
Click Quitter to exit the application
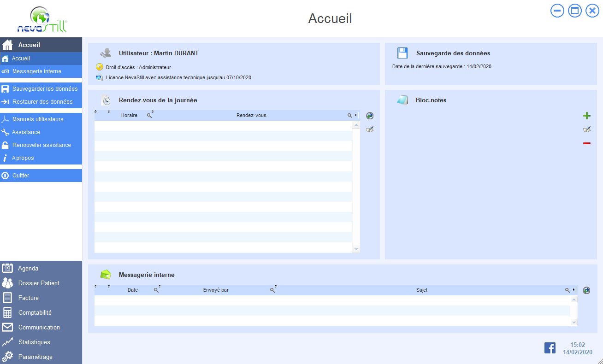[21, 176]
